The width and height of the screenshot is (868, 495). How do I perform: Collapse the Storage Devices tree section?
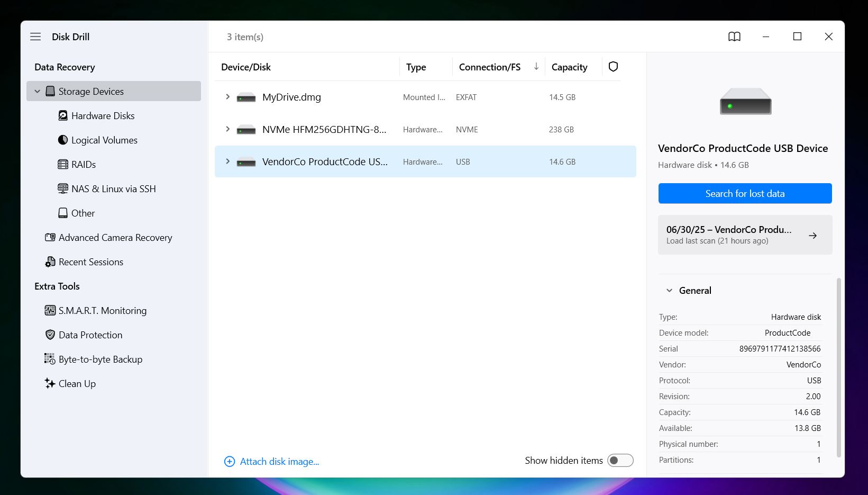pyautogui.click(x=37, y=91)
